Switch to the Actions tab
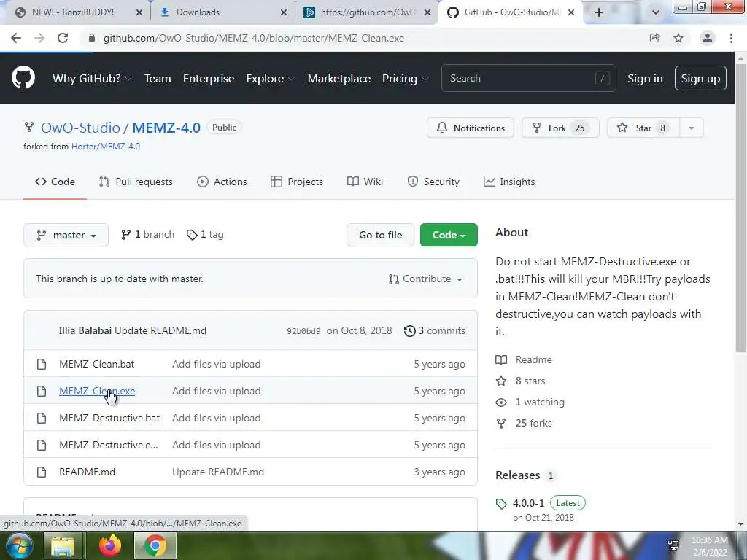Image resolution: width=747 pixels, height=560 pixels. 222,182
